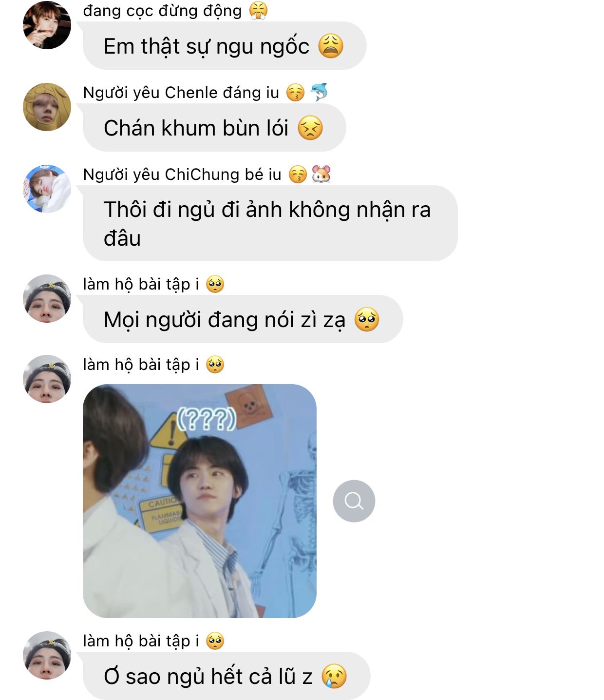Select the message 'Em thật sự ngu ngốc'
Image resolution: width=604 pixels, height=700 pixels.
pyautogui.click(x=225, y=46)
